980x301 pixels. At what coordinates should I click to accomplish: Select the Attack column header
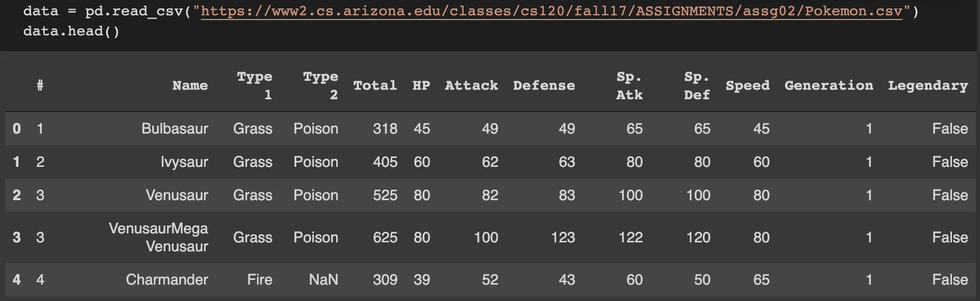[471, 86]
